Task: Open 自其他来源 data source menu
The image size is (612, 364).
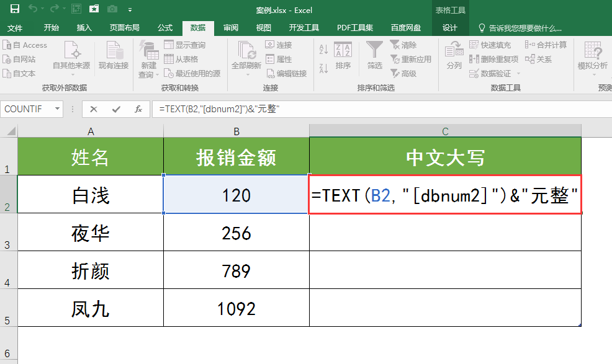Action: click(71, 58)
